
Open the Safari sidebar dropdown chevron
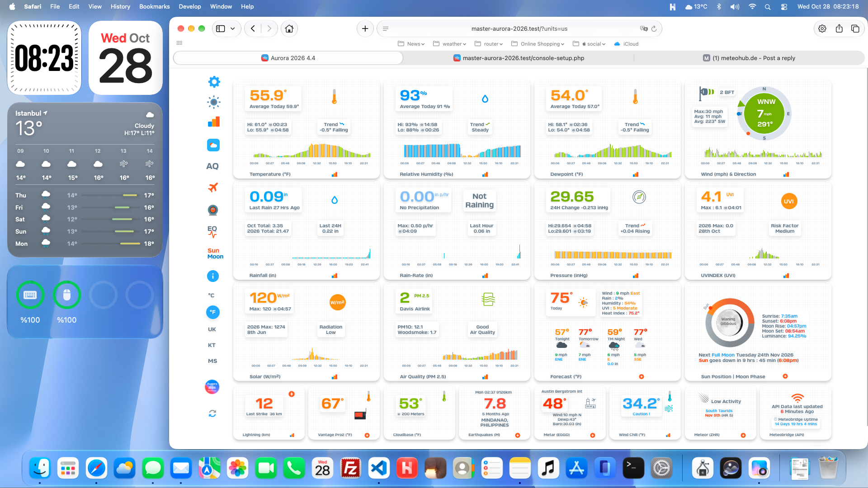[x=233, y=28]
